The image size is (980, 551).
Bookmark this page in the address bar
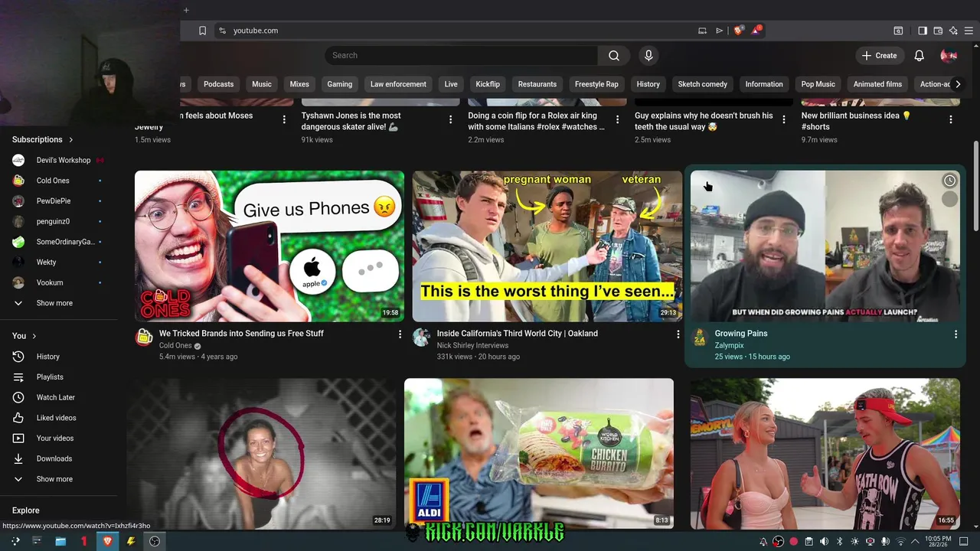pos(202,31)
